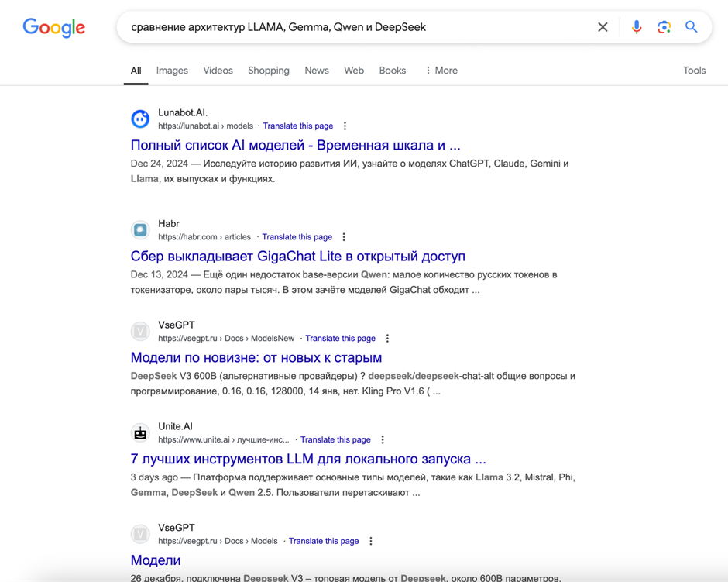Viewport: 728px width, 582px height.
Task: Open options menu for Habr result
Action: click(345, 237)
